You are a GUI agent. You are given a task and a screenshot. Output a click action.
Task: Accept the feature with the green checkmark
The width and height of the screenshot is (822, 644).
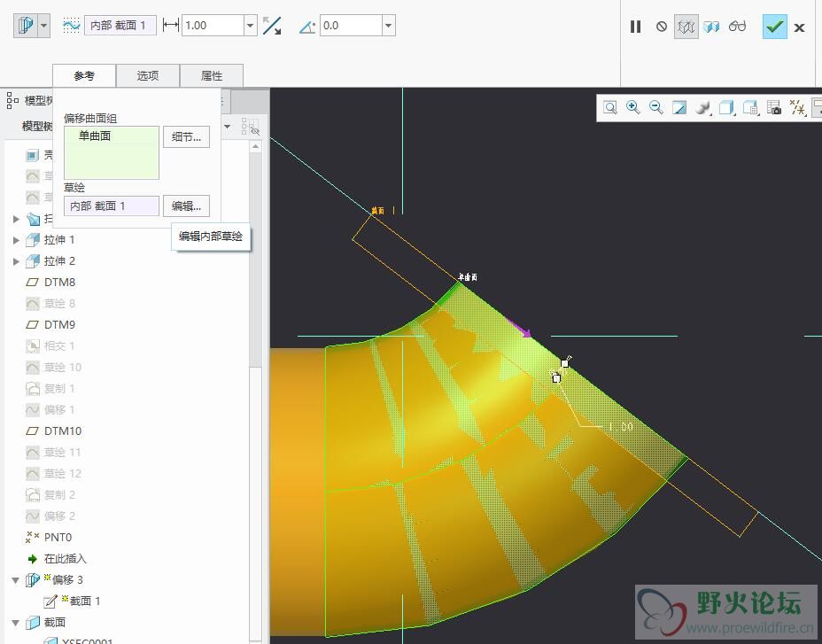(774, 27)
